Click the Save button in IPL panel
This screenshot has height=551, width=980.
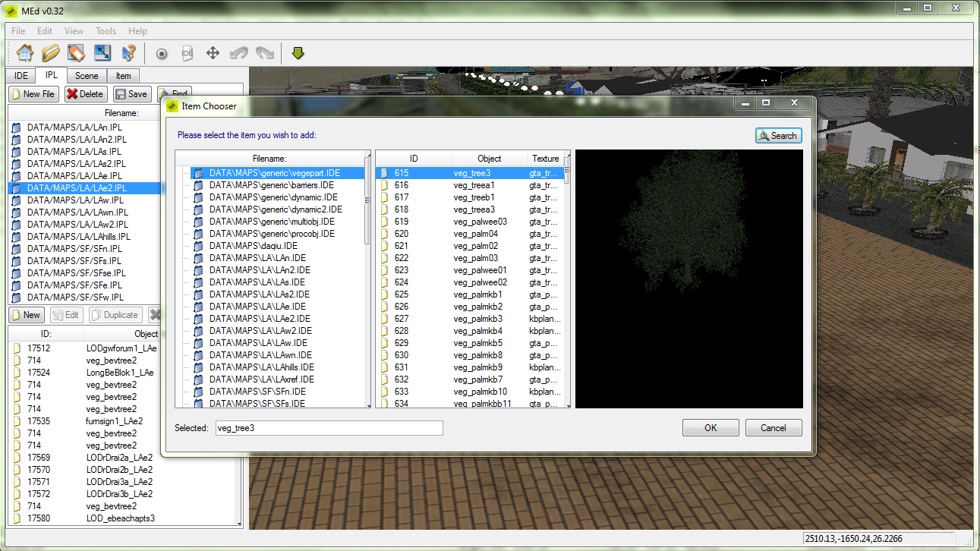132,94
